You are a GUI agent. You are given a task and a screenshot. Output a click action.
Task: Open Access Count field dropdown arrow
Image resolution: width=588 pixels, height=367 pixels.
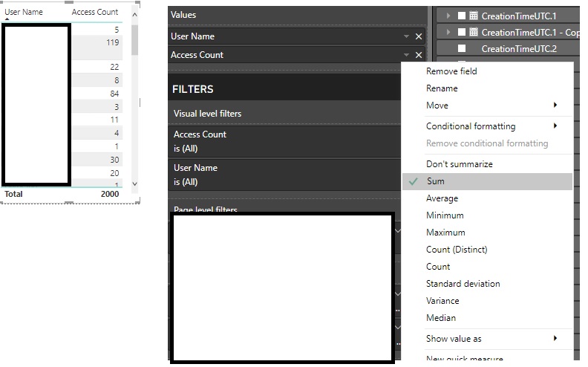pos(406,55)
